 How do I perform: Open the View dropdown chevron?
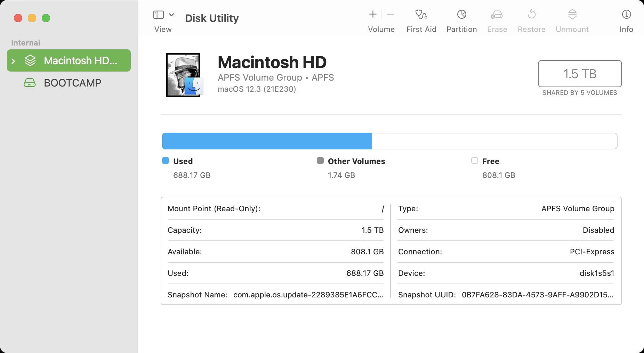(171, 15)
